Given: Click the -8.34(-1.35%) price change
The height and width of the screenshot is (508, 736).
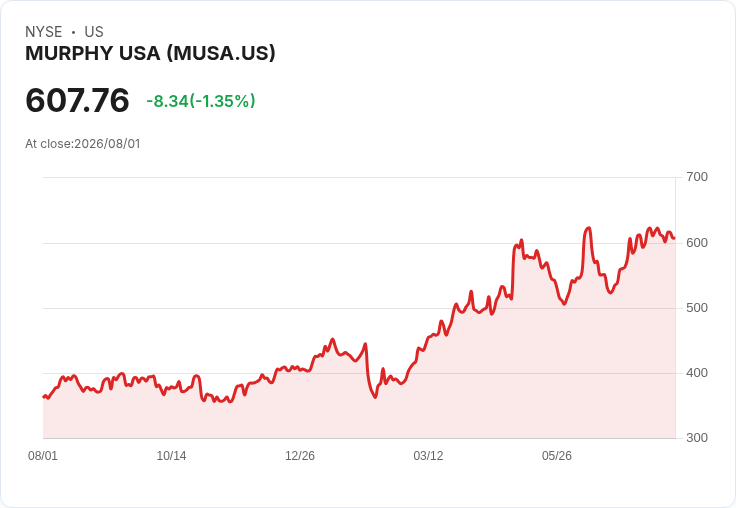Looking at the screenshot, I should [x=201, y=101].
